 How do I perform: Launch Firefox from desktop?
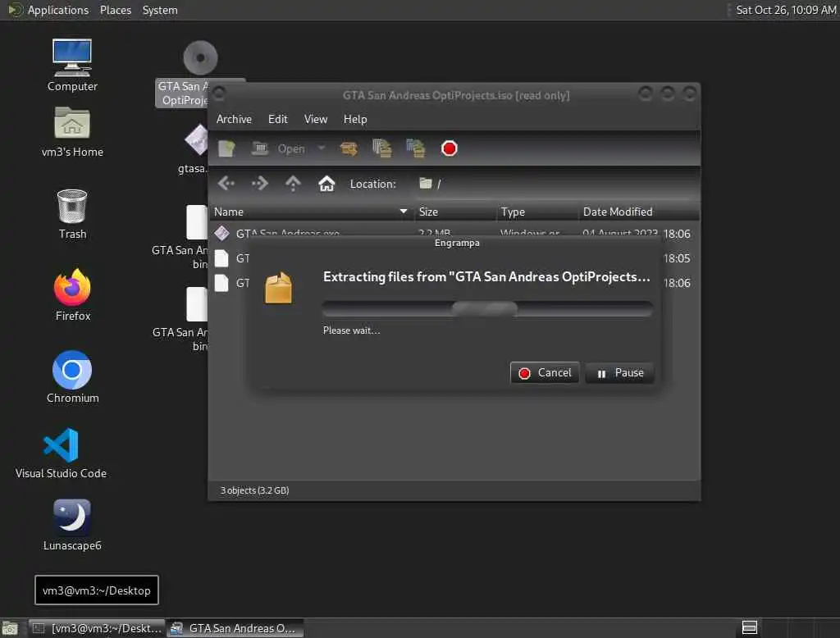pyautogui.click(x=72, y=295)
